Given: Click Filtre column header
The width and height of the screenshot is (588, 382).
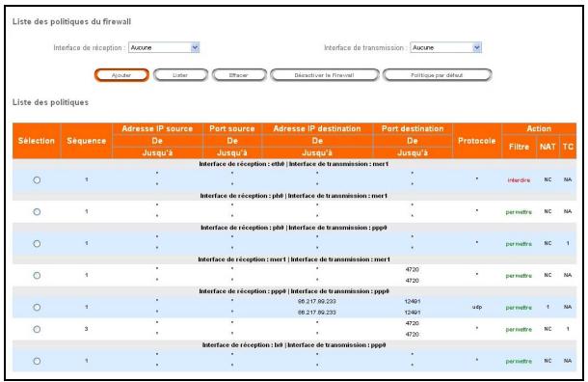Looking at the screenshot, I should pos(519,147).
